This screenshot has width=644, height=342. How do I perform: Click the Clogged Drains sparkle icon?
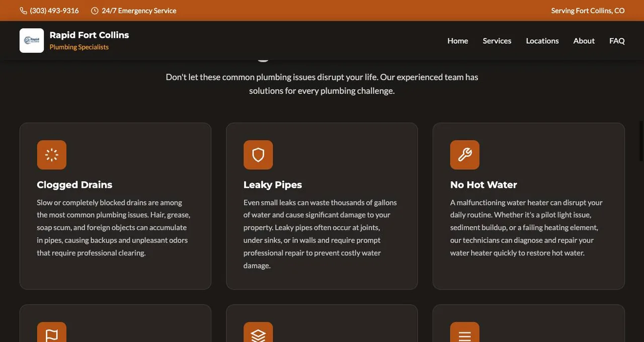(52, 155)
